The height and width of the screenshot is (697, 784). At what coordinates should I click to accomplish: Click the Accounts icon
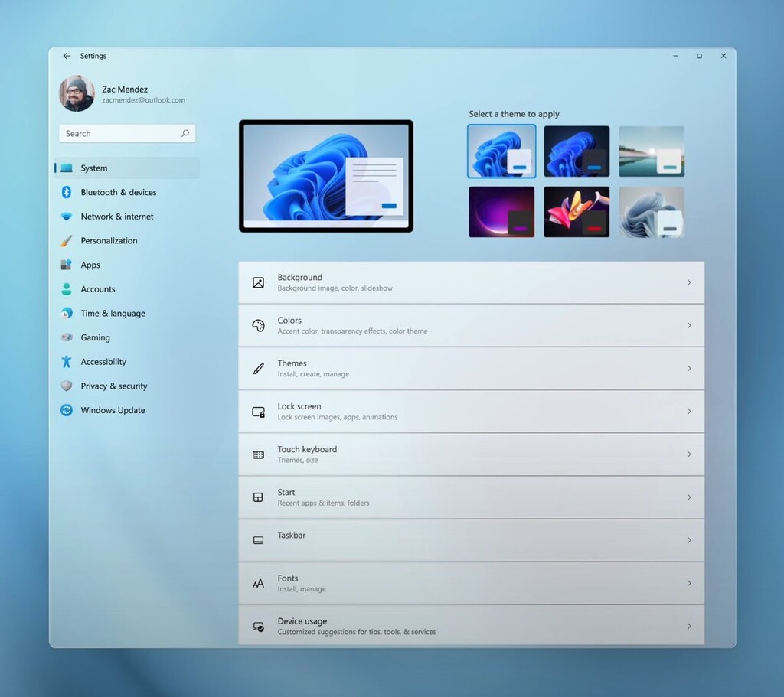[x=68, y=288]
